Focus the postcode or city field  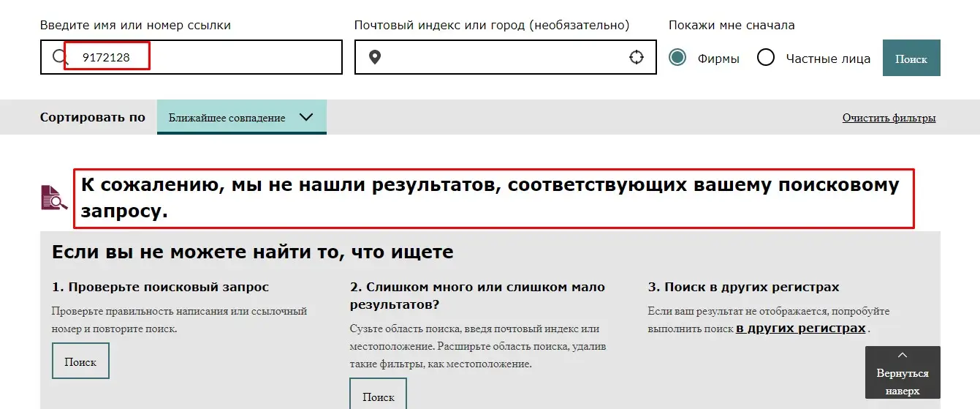tap(506, 57)
